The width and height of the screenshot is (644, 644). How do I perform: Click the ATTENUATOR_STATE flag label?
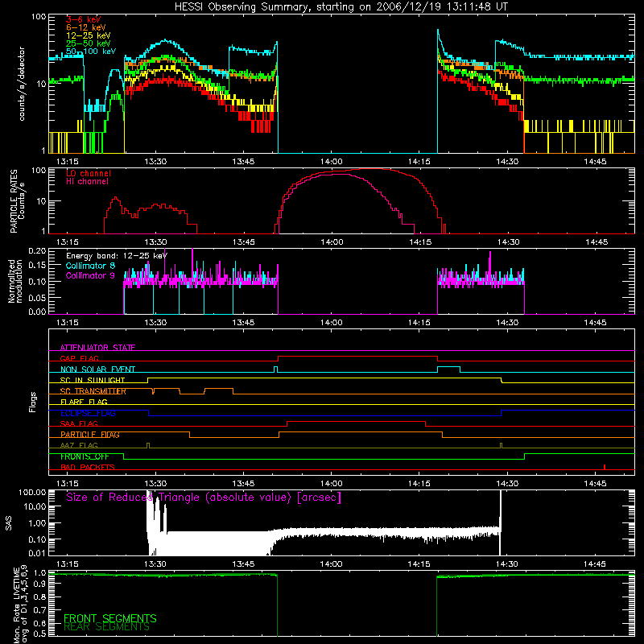pos(97,348)
